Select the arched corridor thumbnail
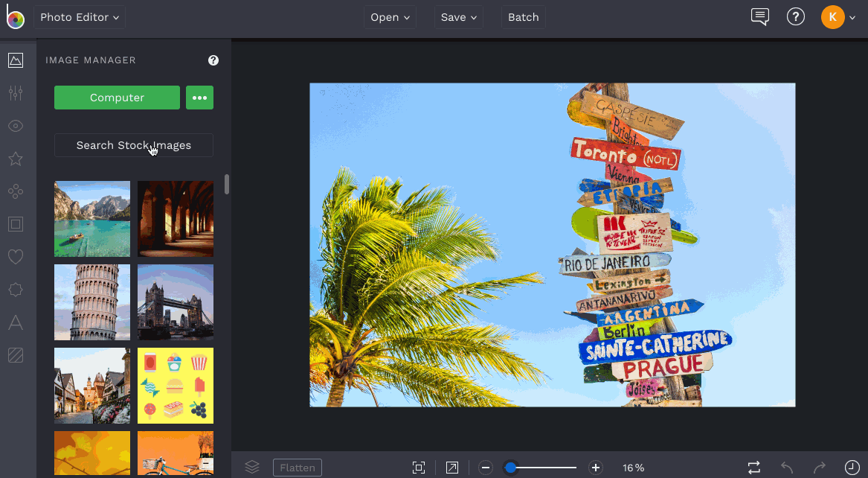Viewport: 868px width, 478px height. click(x=176, y=219)
